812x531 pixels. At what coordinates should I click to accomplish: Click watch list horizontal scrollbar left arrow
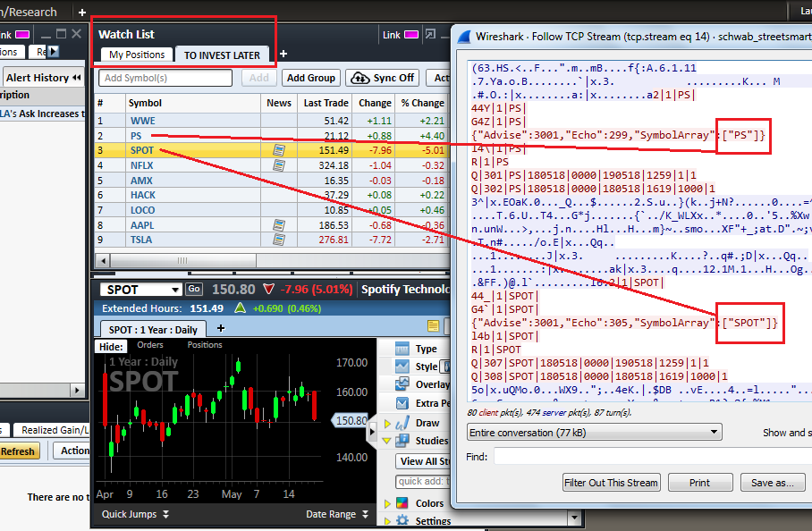103,260
